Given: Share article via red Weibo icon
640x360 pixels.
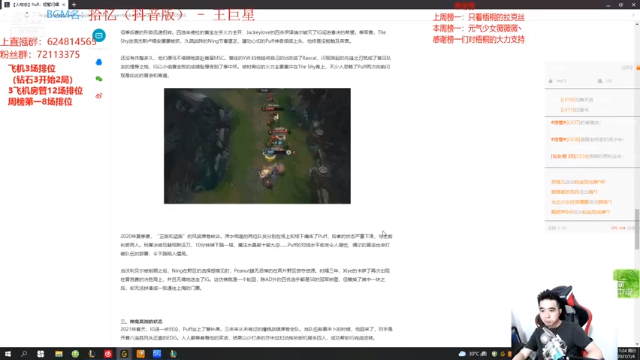Looking at the screenshot, I should 99,96.
